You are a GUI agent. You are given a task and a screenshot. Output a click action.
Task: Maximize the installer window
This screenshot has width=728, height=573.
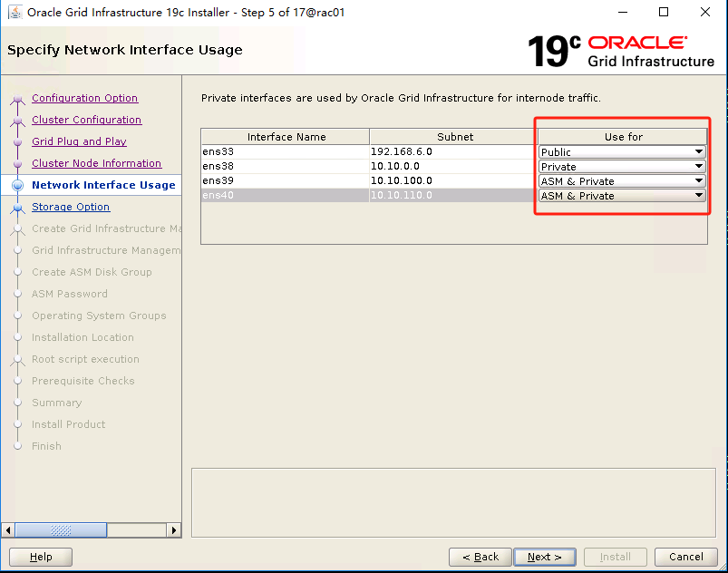pyautogui.click(x=664, y=12)
